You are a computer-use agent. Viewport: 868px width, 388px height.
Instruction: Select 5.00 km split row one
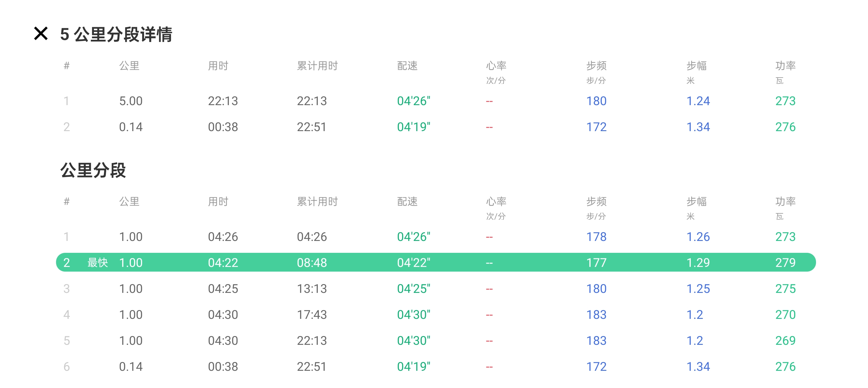click(131, 101)
